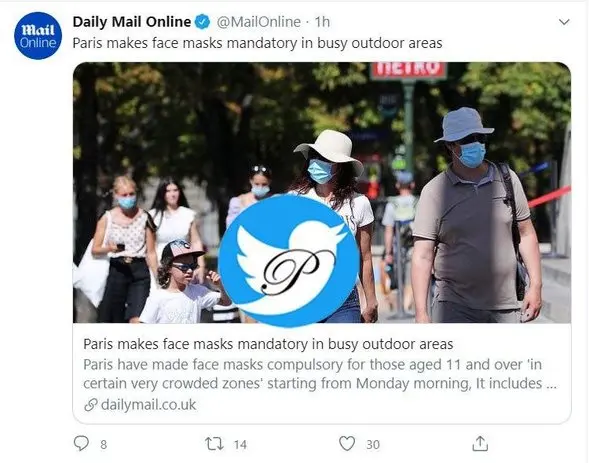Click the reply count 8
Image resolution: width=589 pixels, height=463 pixels.
[104, 445]
